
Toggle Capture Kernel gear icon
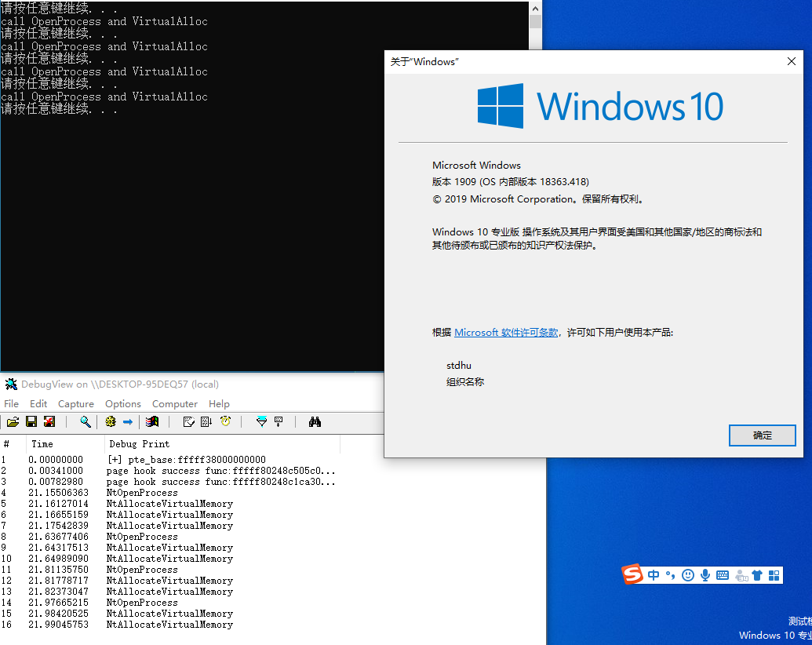tap(111, 422)
